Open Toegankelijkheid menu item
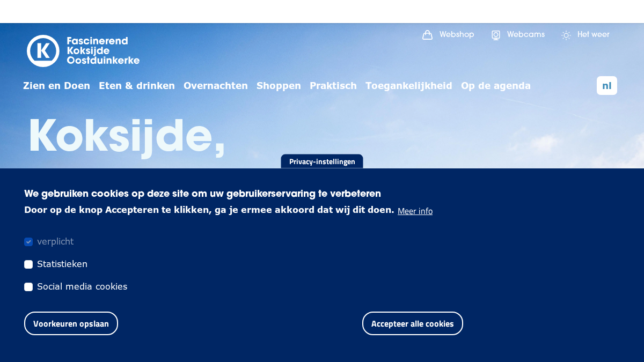644x362 pixels. [x=409, y=85]
